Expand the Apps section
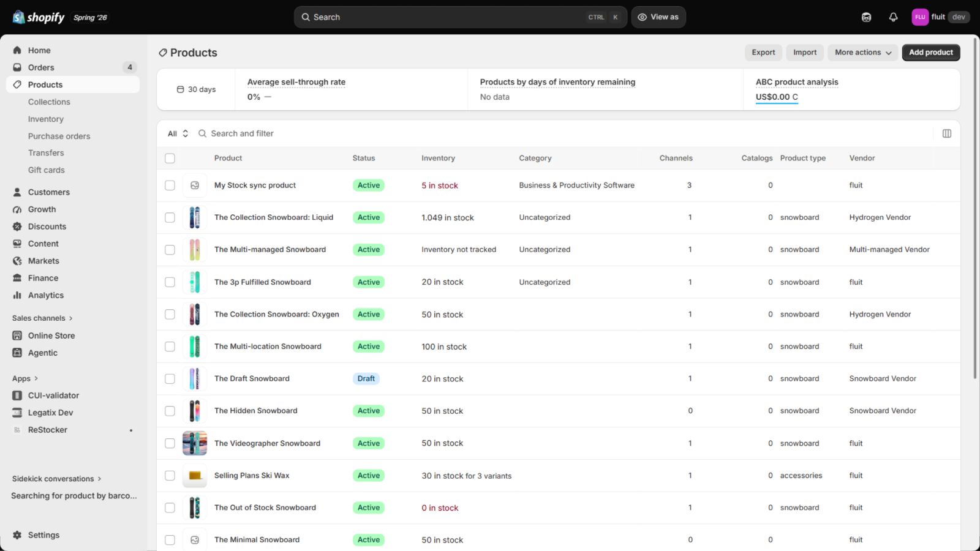This screenshot has height=551, width=980. pos(25,378)
